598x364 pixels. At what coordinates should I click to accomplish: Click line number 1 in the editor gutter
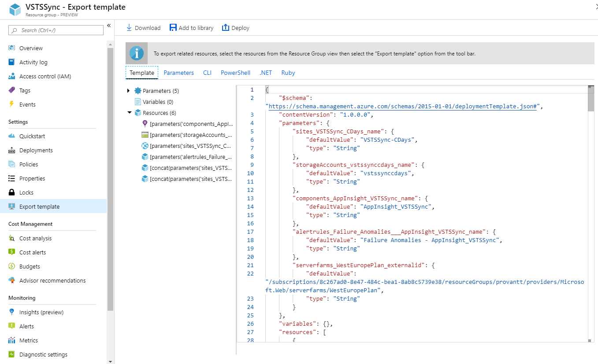252,89
